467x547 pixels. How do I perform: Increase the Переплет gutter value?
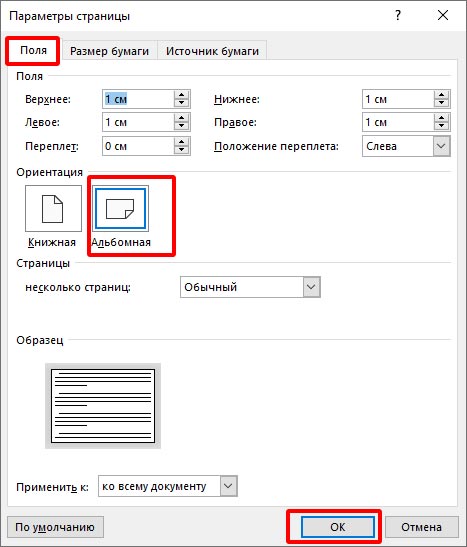click(181, 142)
